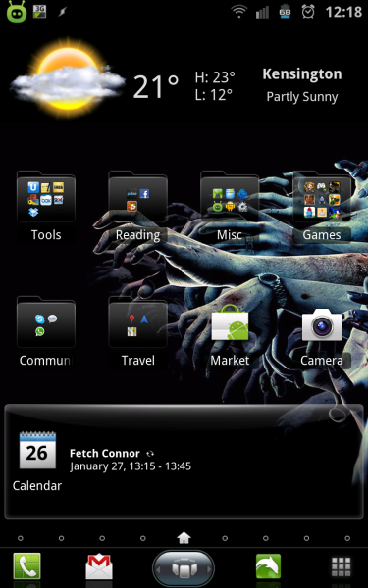Image resolution: width=368 pixels, height=588 pixels.
Task: Launch the Market app
Action: 230,323
